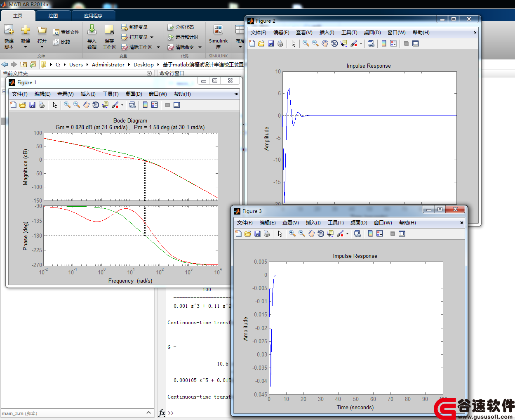Toggle the Zoom In tool in Figure 2
Viewport: 515px width, 420px height.
pyautogui.click(x=306, y=43)
